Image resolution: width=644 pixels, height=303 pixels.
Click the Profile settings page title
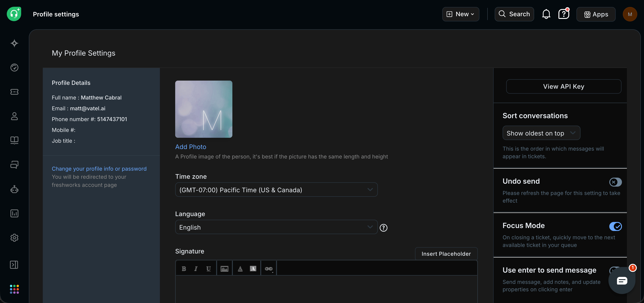point(56,14)
